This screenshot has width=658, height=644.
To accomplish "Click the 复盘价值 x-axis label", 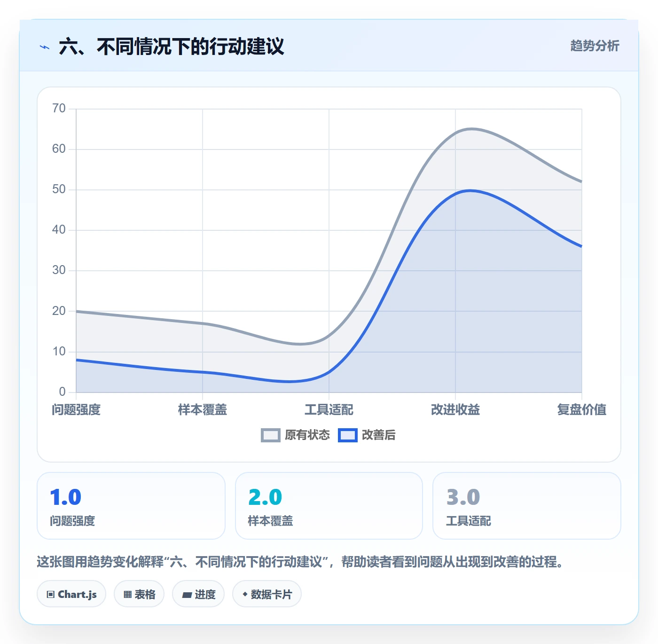I will (x=582, y=410).
